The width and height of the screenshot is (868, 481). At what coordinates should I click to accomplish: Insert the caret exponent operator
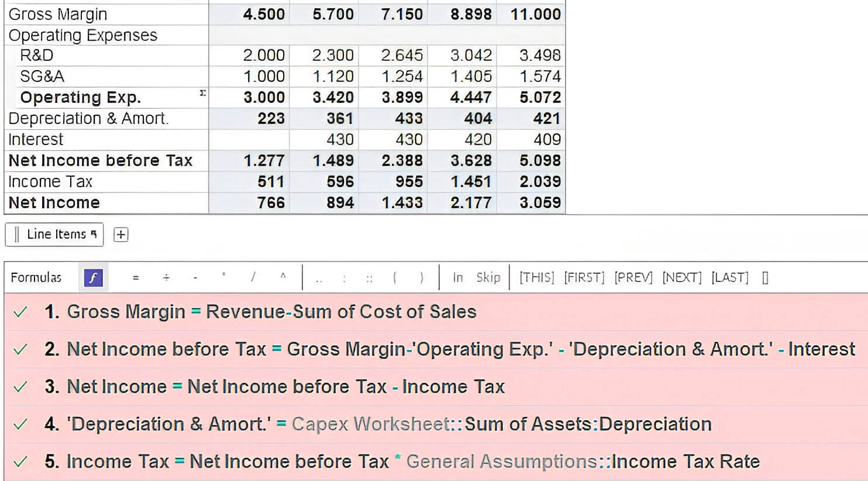tap(283, 276)
